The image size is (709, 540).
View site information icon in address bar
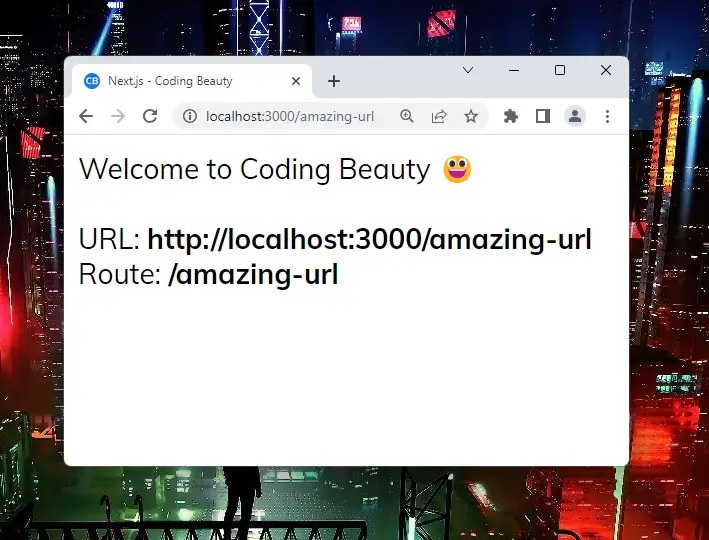pos(189,116)
